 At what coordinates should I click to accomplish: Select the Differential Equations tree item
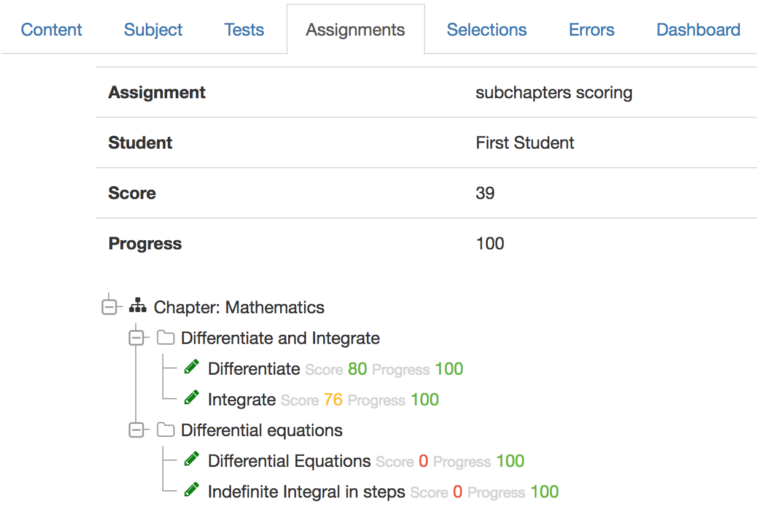click(x=289, y=460)
